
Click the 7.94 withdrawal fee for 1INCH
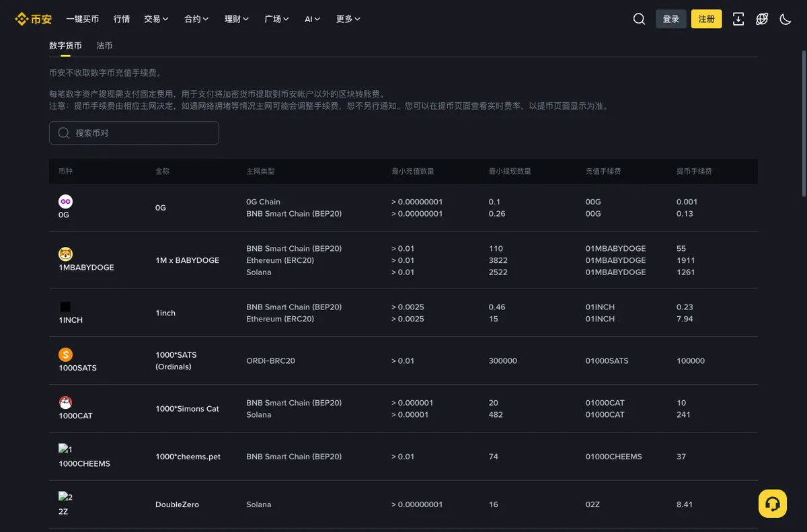coord(685,319)
